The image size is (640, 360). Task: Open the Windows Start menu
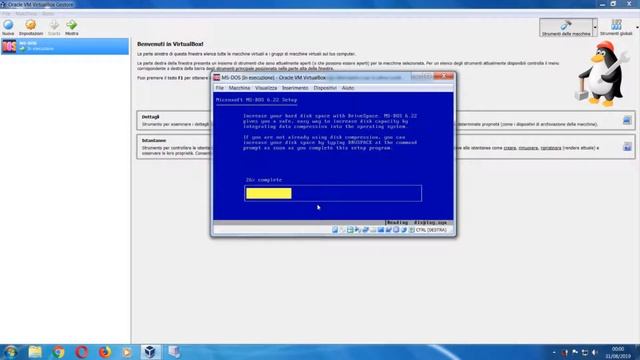(x=11, y=352)
